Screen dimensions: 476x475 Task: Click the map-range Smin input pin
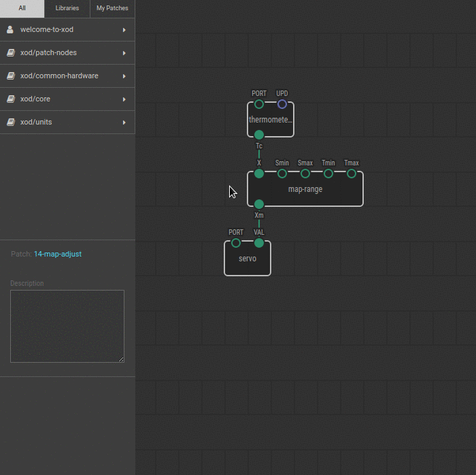coord(282,174)
